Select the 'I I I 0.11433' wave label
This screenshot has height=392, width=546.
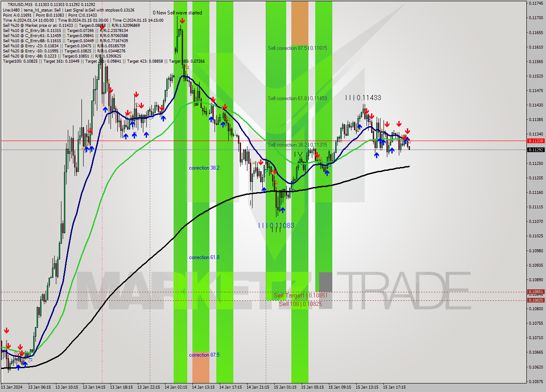pyautogui.click(x=363, y=98)
